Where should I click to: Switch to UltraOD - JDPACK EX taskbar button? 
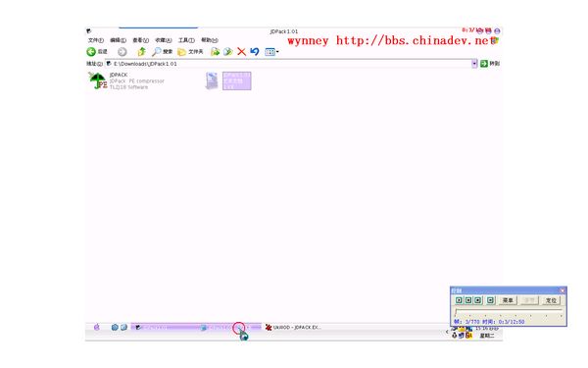click(x=293, y=328)
